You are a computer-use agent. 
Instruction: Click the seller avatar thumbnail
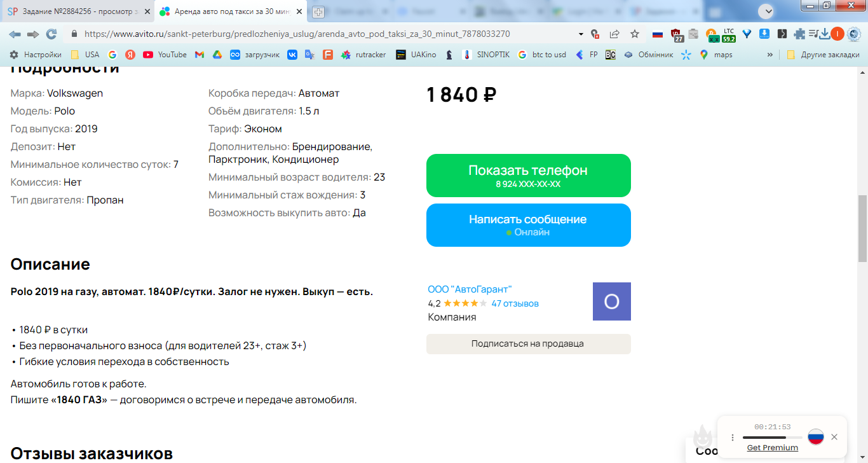[x=612, y=301]
